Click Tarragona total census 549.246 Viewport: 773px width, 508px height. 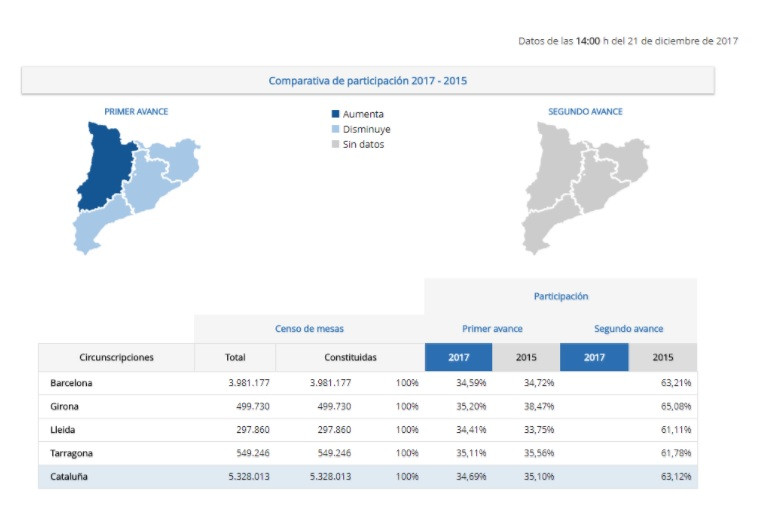click(253, 453)
